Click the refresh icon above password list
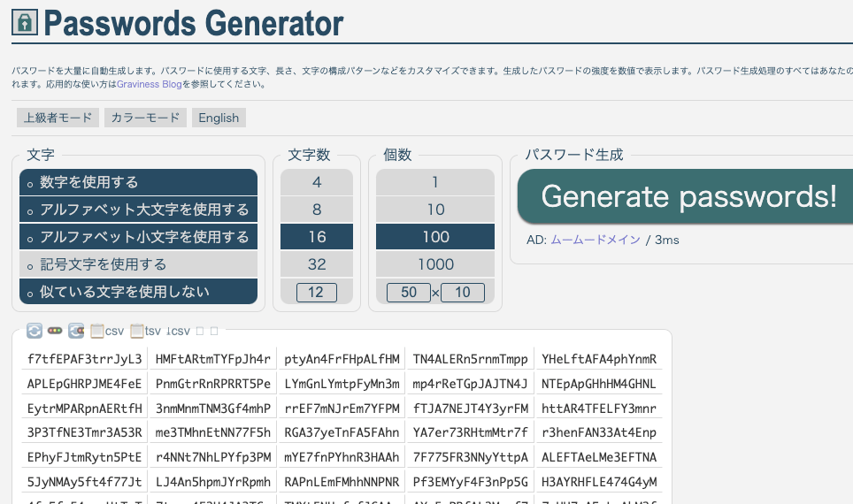The image size is (853, 504). coord(35,331)
